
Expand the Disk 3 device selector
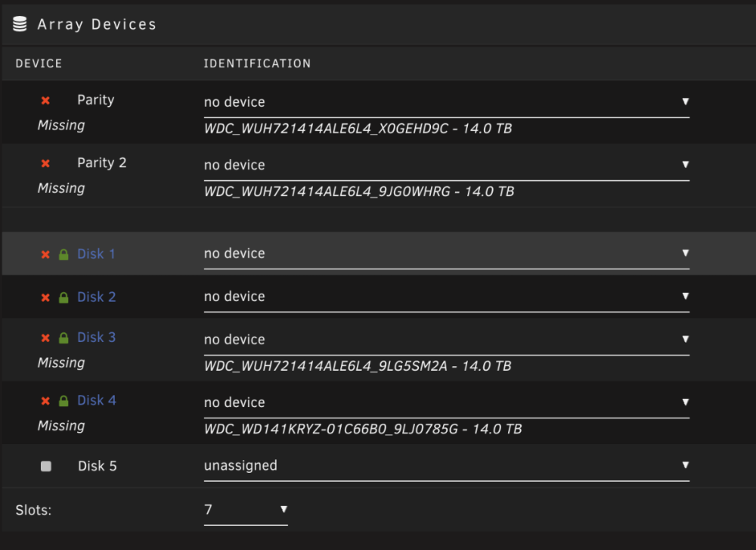coord(447,340)
